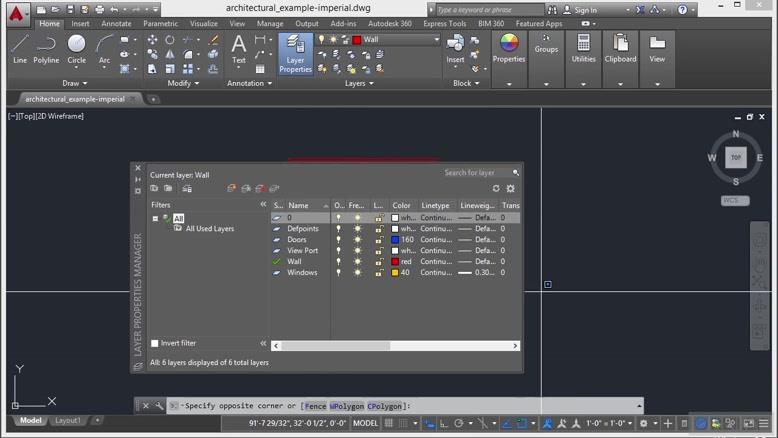Click the Sign In button
Viewport: 778px width, 438px height.
pos(580,10)
